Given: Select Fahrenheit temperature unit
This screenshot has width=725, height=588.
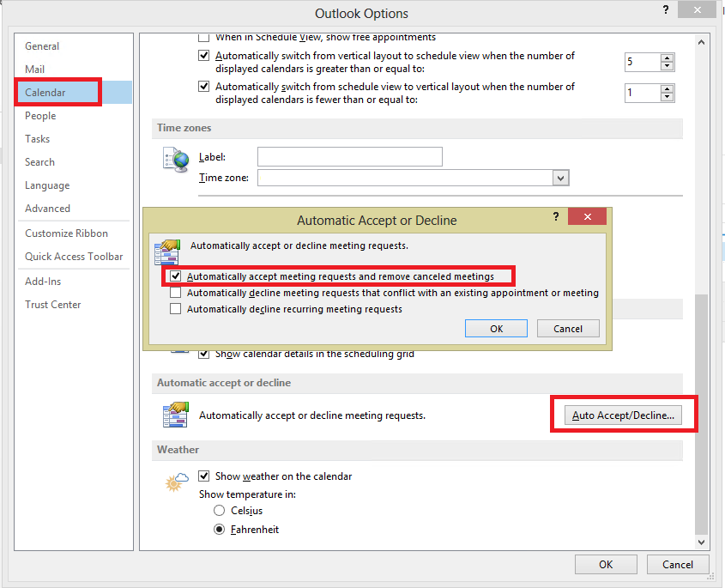Looking at the screenshot, I should (219, 530).
